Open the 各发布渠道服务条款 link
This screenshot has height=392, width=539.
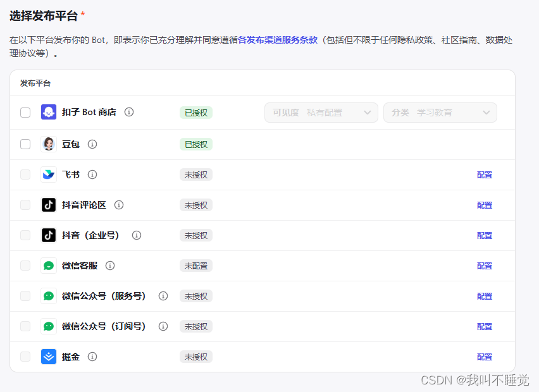(x=278, y=40)
